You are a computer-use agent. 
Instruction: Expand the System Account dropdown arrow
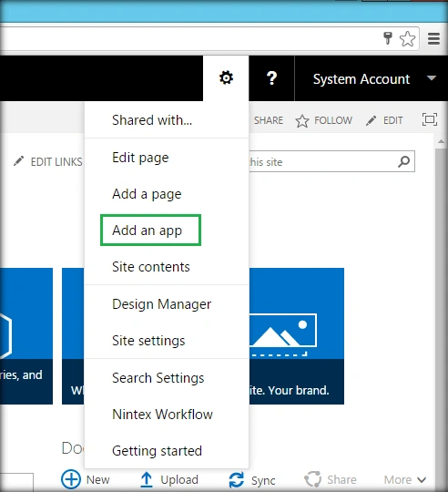click(x=432, y=77)
